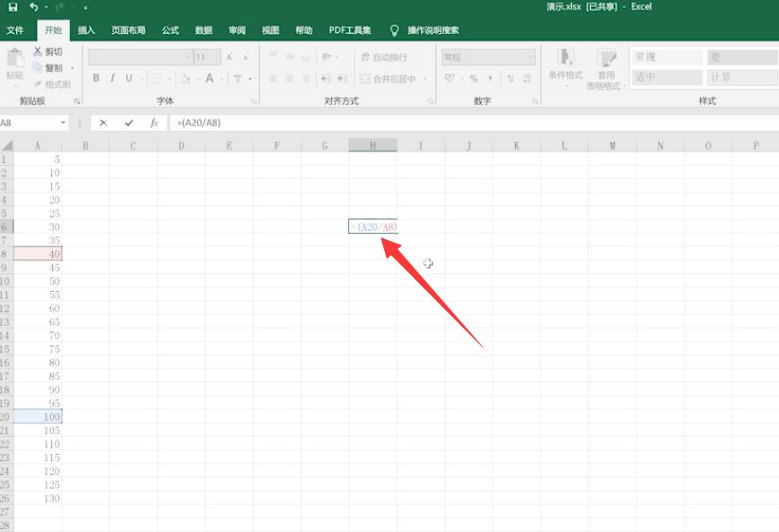Click the font color A button
The image size is (779, 532).
210,79
